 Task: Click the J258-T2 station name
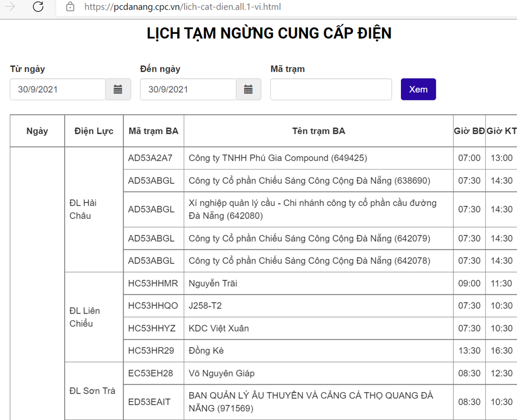tap(205, 305)
